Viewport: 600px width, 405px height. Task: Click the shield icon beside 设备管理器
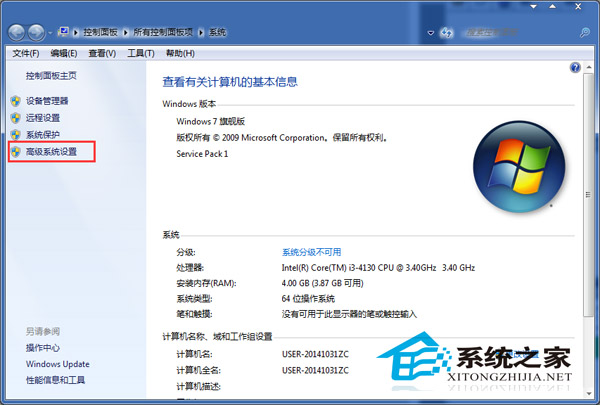(16, 101)
